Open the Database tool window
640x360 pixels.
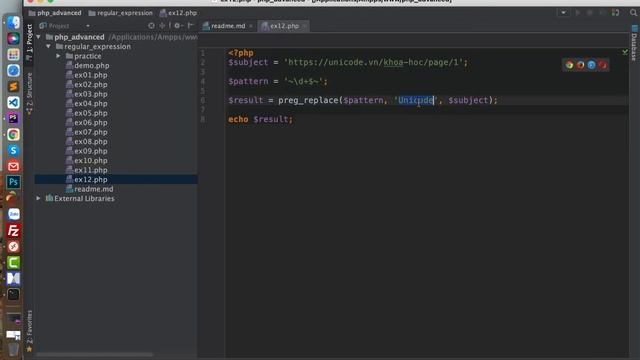point(634,43)
